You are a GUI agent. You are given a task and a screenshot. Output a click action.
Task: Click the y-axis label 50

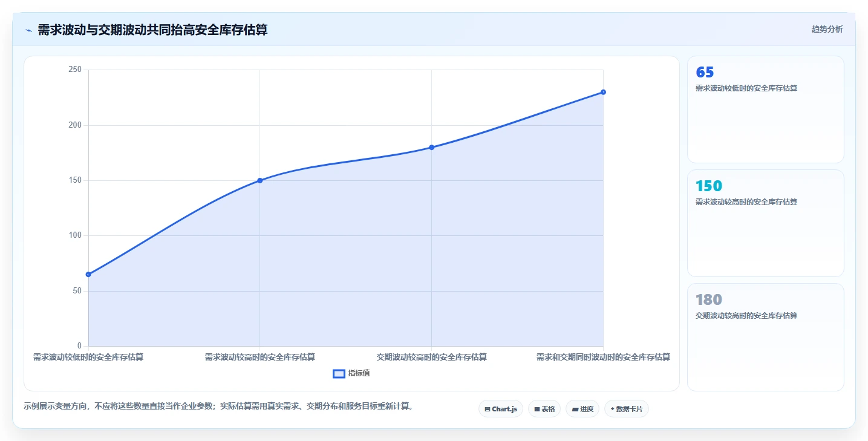(77, 291)
